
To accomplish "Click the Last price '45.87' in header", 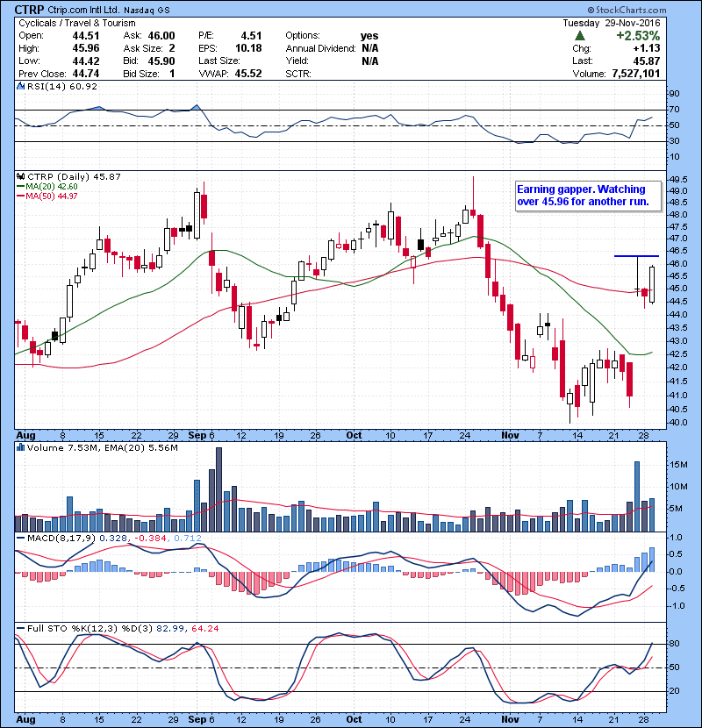I will tap(646, 61).
